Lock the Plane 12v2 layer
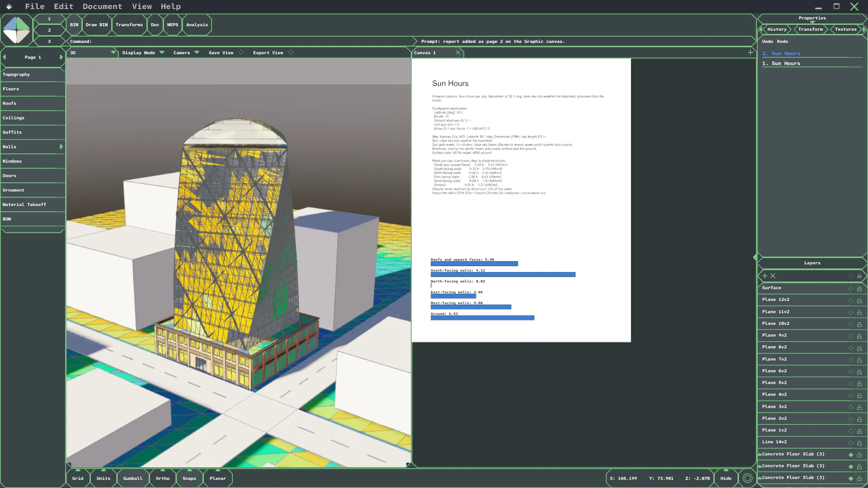Viewport: 868px width, 488px height. click(859, 300)
